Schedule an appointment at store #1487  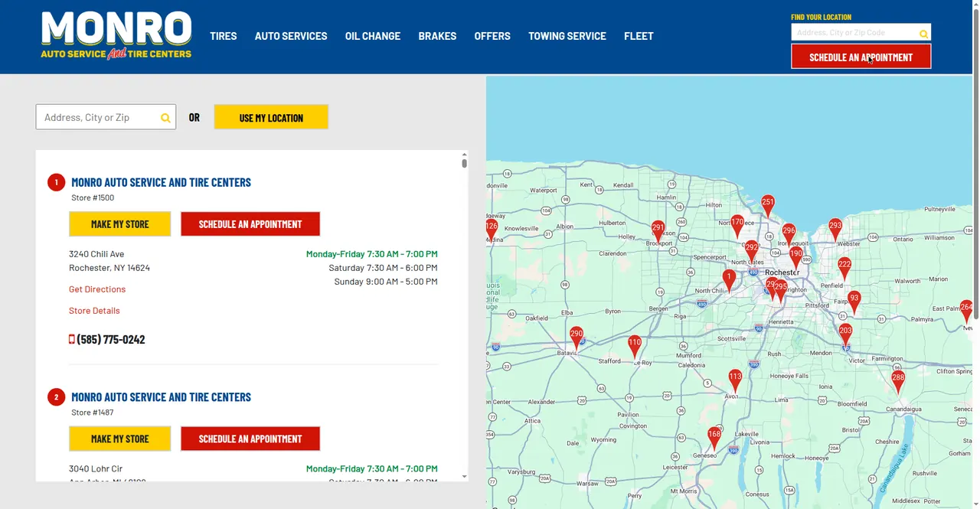pyautogui.click(x=250, y=439)
